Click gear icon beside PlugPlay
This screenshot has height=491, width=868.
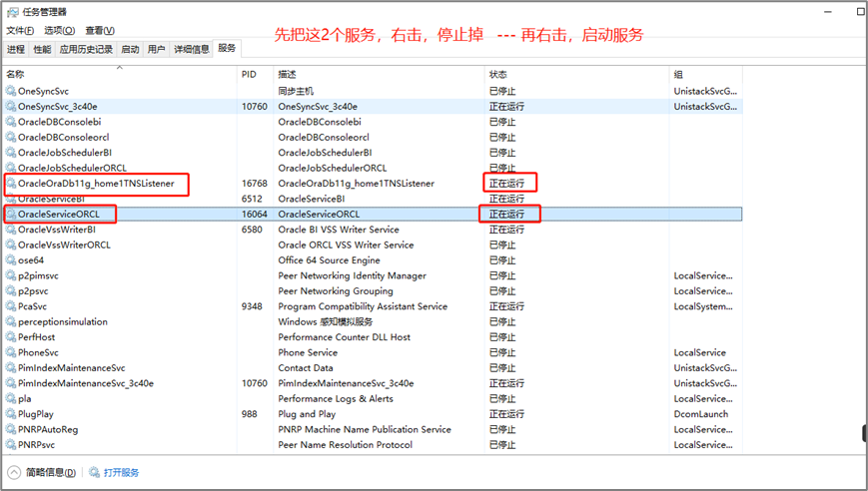point(11,414)
